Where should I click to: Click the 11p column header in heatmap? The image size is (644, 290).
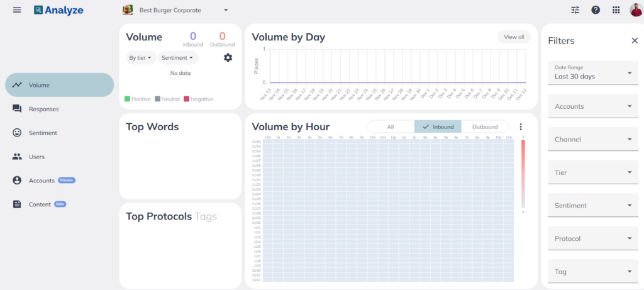(508, 137)
